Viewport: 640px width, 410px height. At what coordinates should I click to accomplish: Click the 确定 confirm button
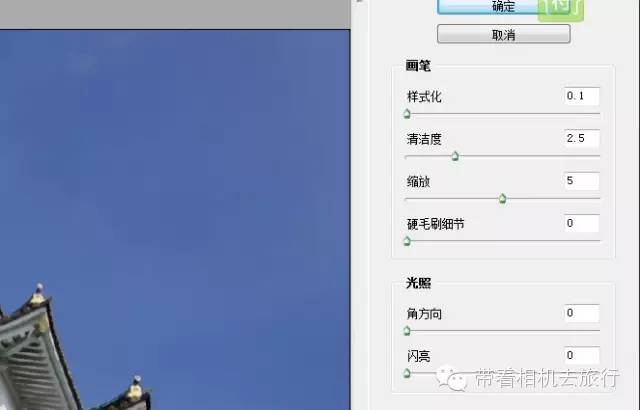tap(504, 7)
